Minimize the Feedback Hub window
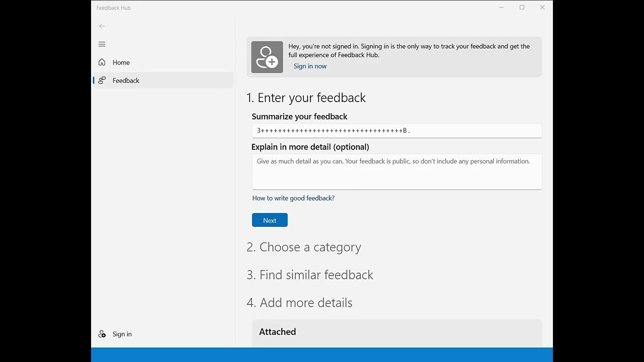This screenshot has width=644, height=362. [502, 8]
